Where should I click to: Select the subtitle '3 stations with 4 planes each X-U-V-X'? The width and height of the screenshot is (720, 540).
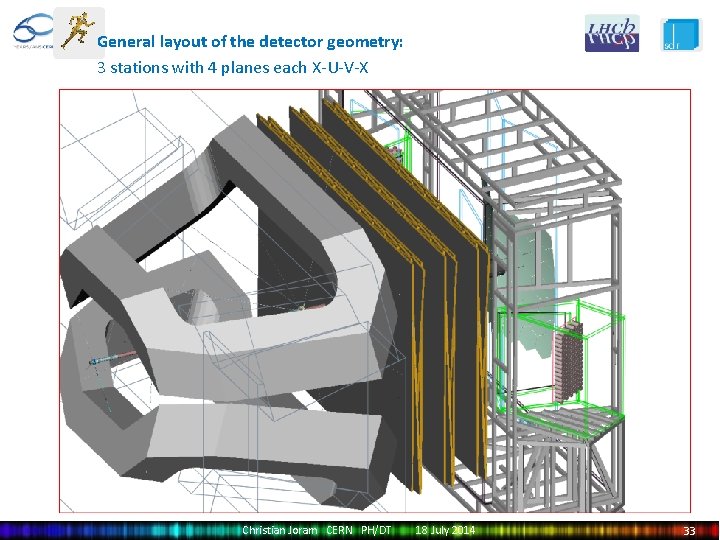(x=233, y=68)
